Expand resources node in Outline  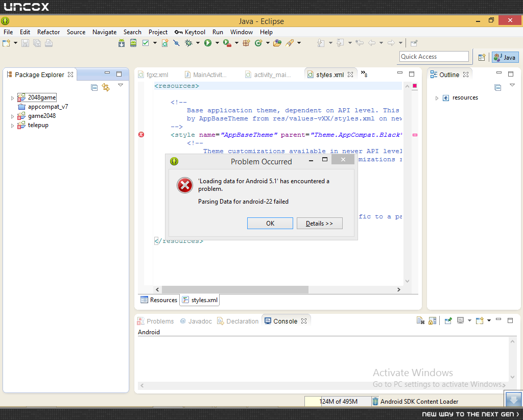pyautogui.click(x=437, y=98)
